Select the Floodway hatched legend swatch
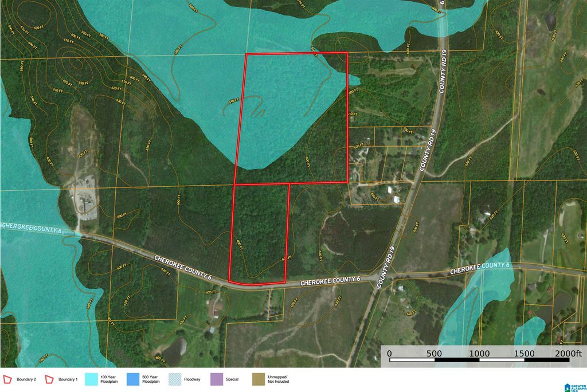 coord(175,379)
